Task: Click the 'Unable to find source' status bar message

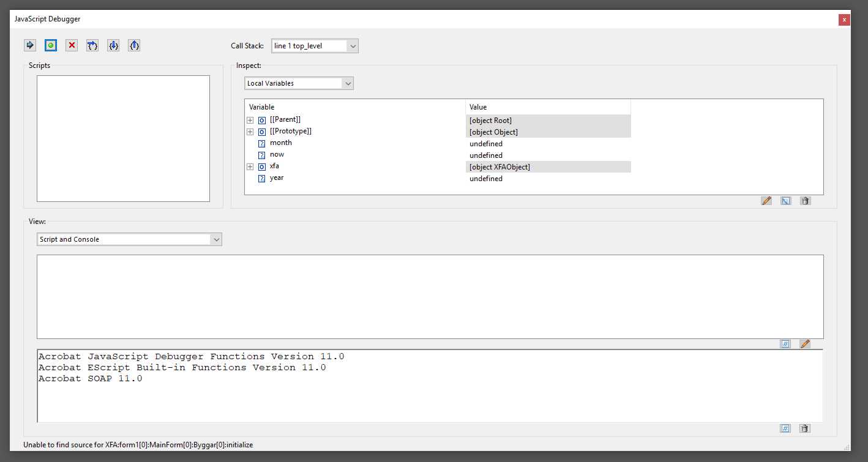Action: 138,445
